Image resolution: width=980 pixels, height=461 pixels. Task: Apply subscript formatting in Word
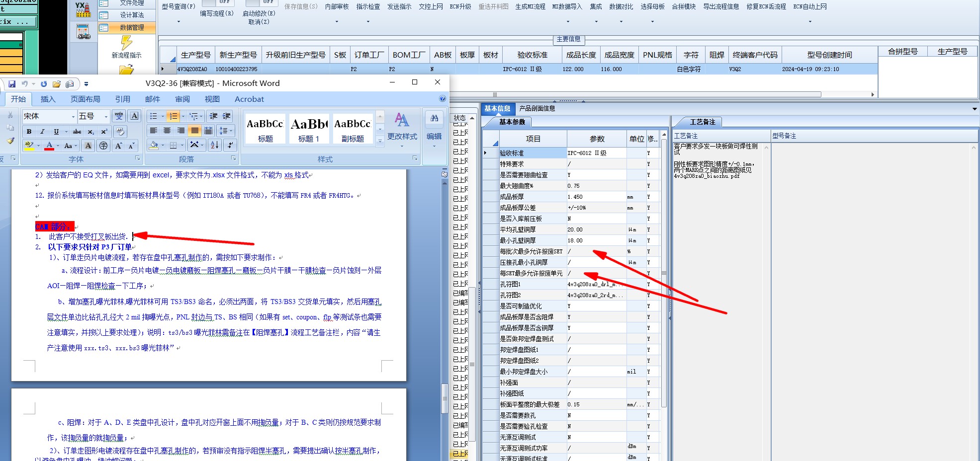point(90,132)
